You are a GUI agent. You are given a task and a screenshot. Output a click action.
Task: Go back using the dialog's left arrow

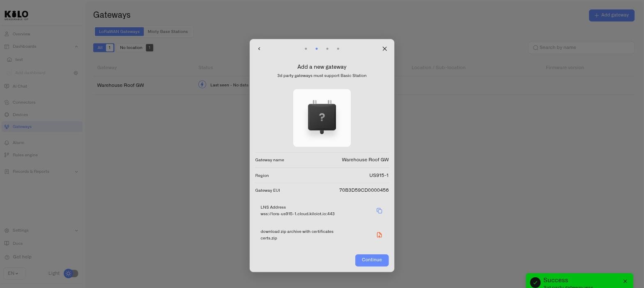tap(259, 49)
